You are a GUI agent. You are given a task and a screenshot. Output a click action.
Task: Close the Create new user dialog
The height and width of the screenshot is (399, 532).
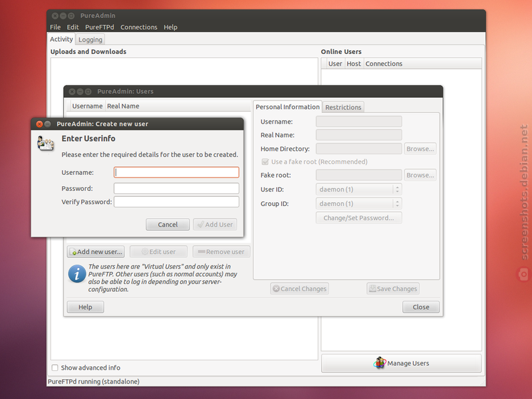tap(39, 124)
